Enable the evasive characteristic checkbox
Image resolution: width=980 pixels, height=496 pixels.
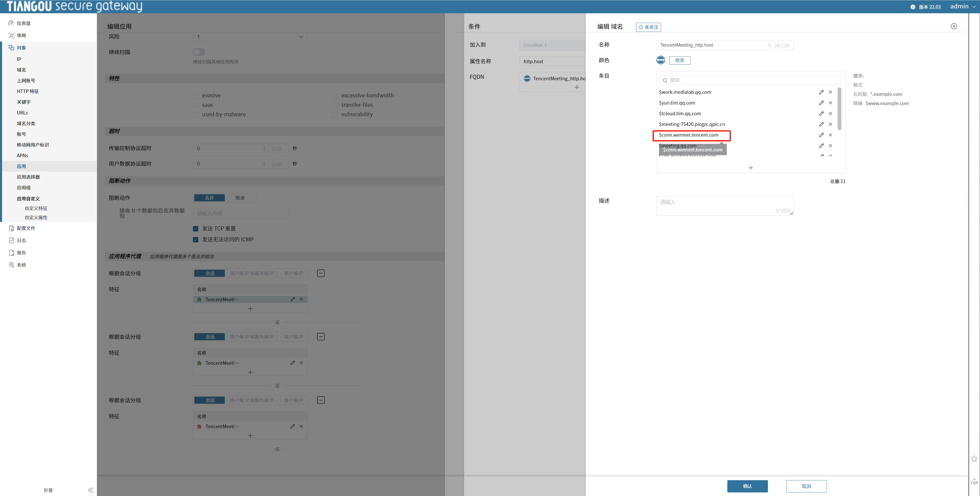[195, 95]
